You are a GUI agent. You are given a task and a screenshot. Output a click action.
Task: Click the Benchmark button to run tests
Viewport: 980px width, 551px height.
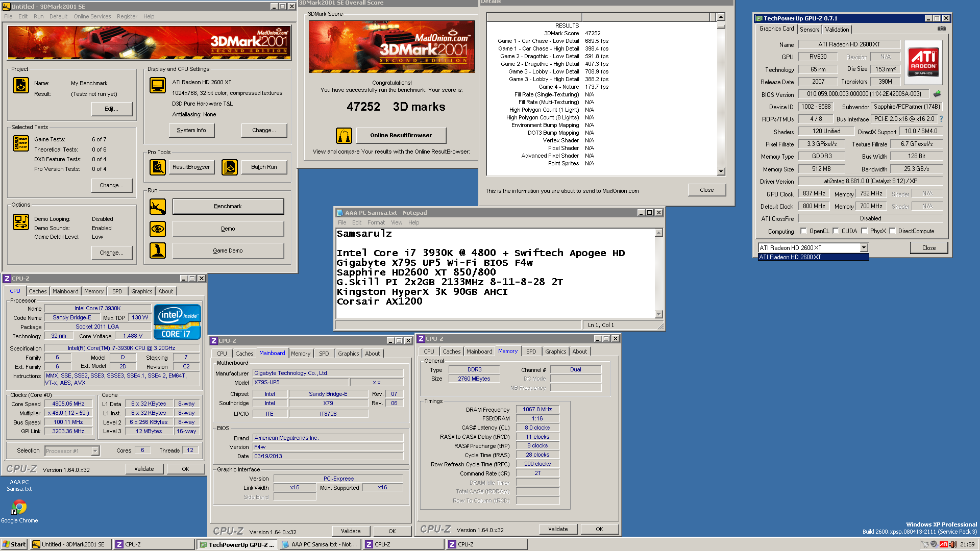pos(228,207)
